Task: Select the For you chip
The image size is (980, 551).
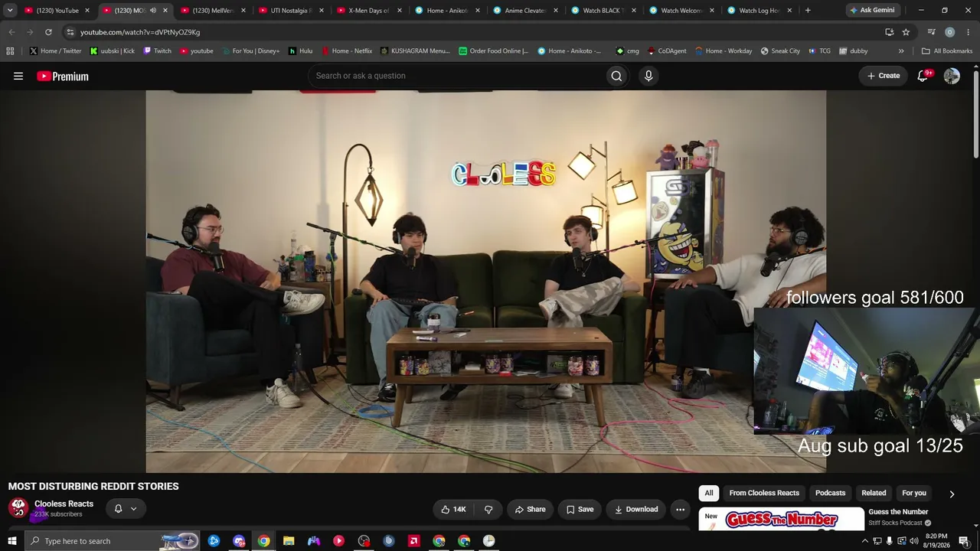Action: point(914,494)
